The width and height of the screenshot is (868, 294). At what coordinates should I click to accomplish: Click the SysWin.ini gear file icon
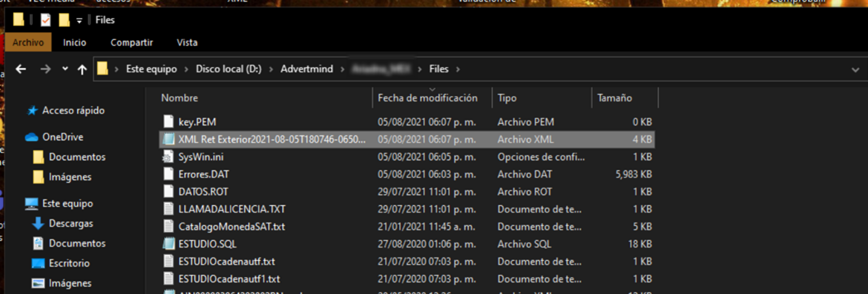[x=168, y=156]
